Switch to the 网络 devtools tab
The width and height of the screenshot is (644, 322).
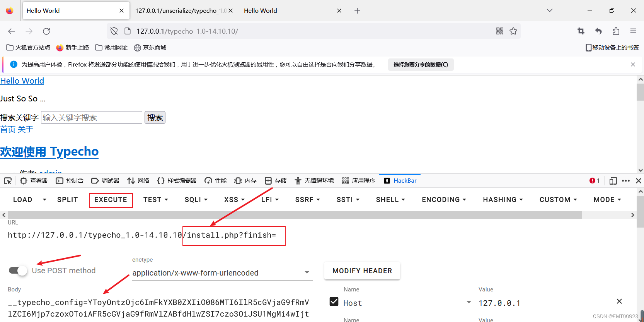(x=138, y=181)
